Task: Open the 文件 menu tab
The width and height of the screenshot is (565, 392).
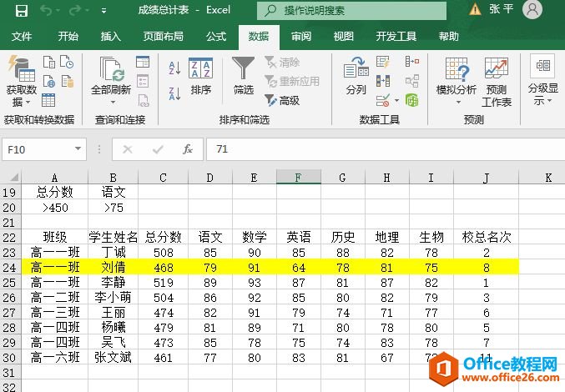Action: point(22,37)
